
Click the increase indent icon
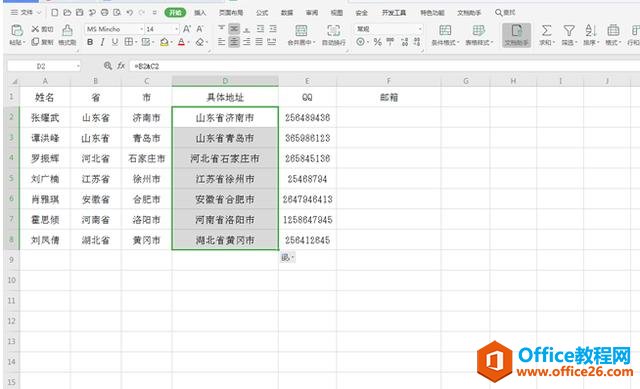(x=273, y=29)
